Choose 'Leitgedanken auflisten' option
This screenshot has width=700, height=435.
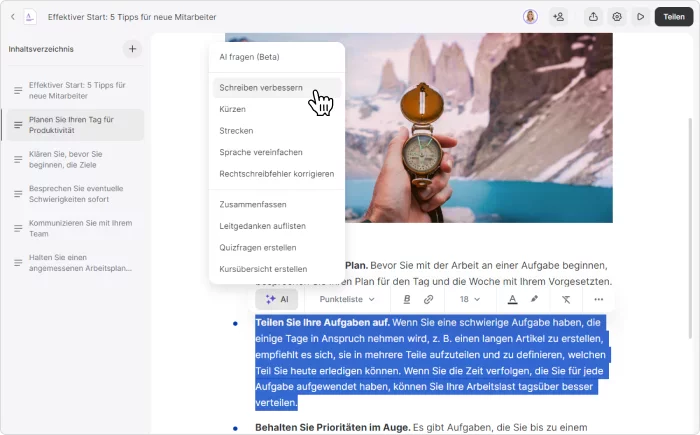[277, 226]
